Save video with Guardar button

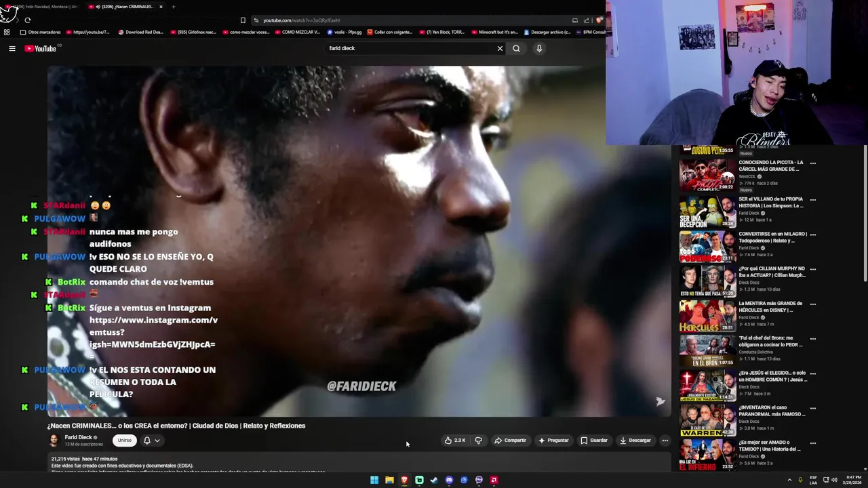coord(594,441)
